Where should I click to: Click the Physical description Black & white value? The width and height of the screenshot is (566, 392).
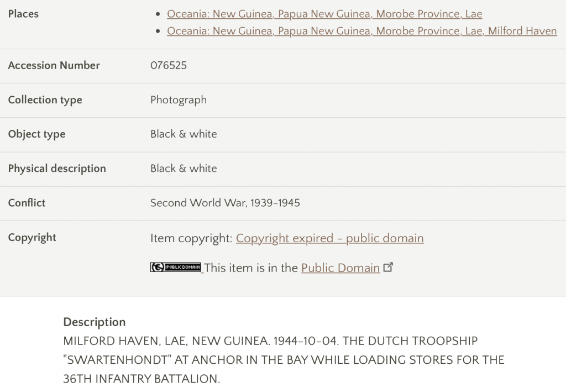tap(184, 169)
